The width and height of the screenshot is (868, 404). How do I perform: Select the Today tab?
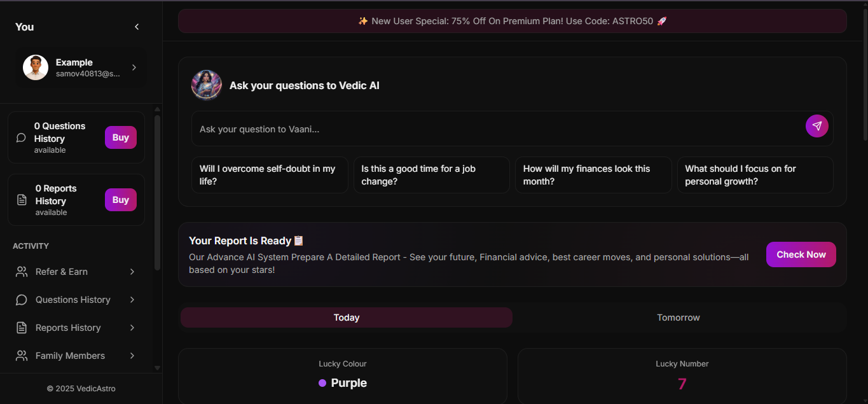pyautogui.click(x=346, y=317)
